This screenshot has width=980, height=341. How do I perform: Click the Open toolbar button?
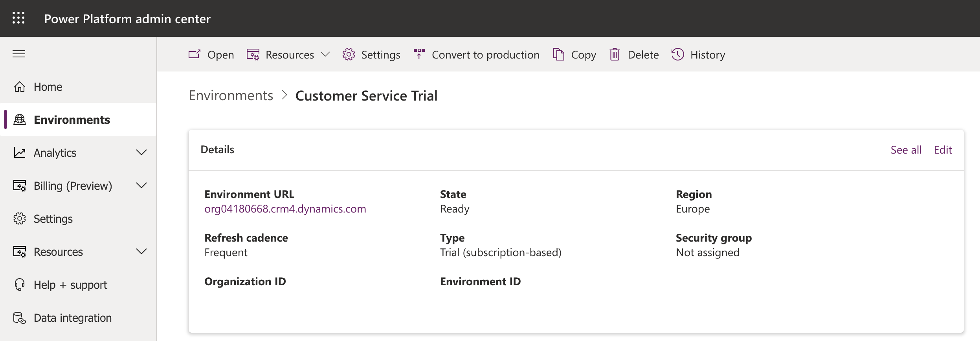[x=211, y=54]
